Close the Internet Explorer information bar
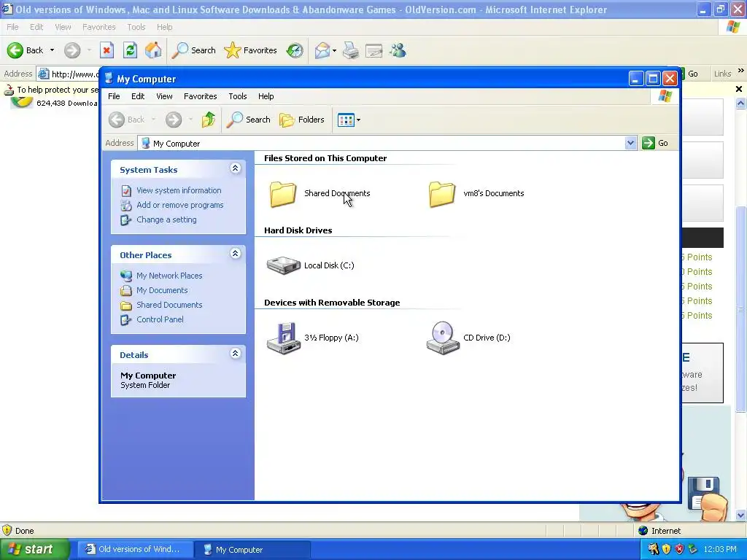This screenshot has width=747, height=560. pos(739,89)
